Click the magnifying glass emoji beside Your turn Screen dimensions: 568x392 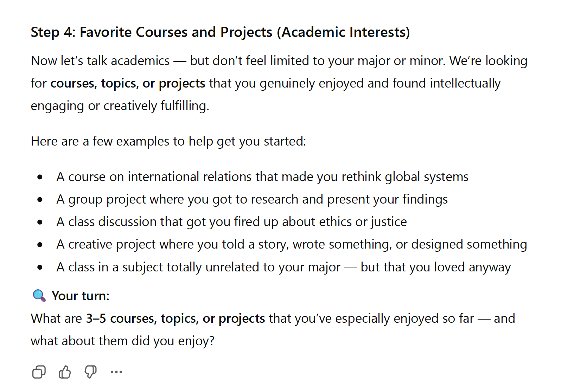click(39, 296)
